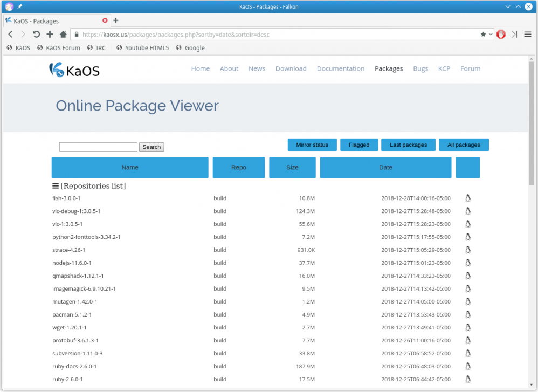Click penguin icon for nodejs-11.6.0-1
The height and width of the screenshot is (392, 538).
(468, 263)
